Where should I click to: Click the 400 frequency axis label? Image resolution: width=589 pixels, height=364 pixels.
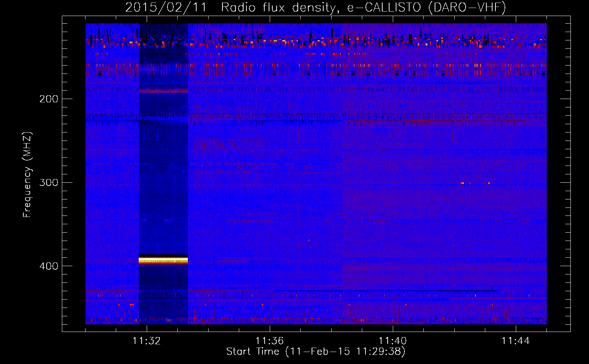click(49, 266)
